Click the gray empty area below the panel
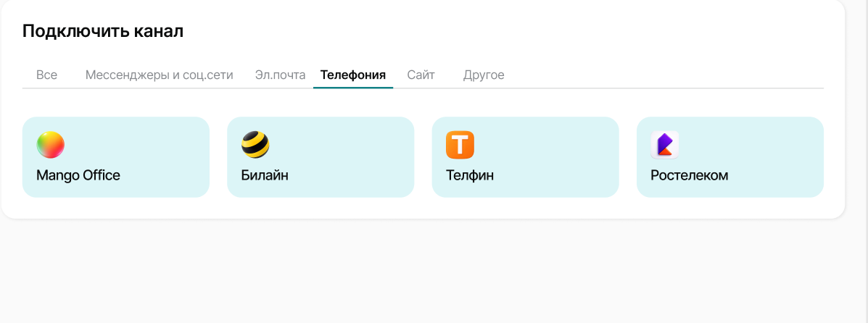Screen dimensions: 868x323 [435, 275]
